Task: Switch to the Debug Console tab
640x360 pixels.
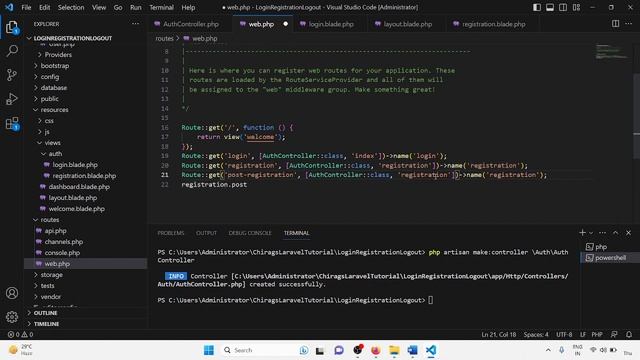Action: pyautogui.click(x=250, y=233)
